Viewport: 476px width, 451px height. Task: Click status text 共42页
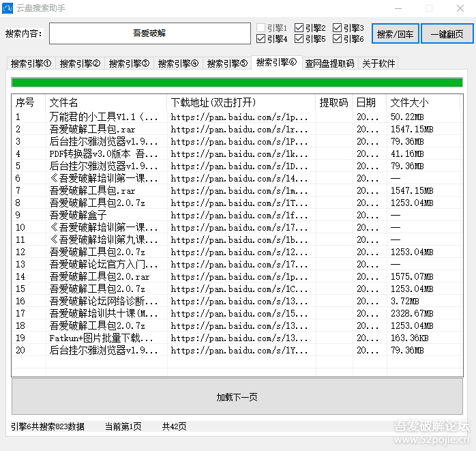coord(175,426)
